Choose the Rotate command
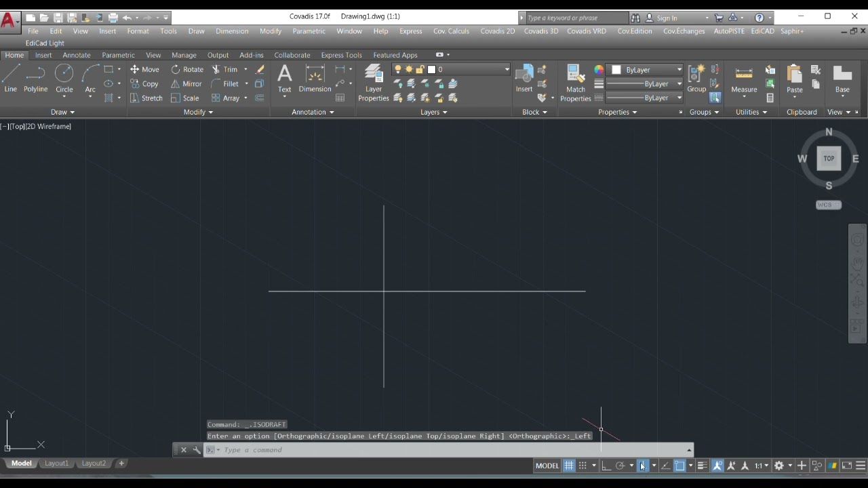868x488 pixels. 187,69
